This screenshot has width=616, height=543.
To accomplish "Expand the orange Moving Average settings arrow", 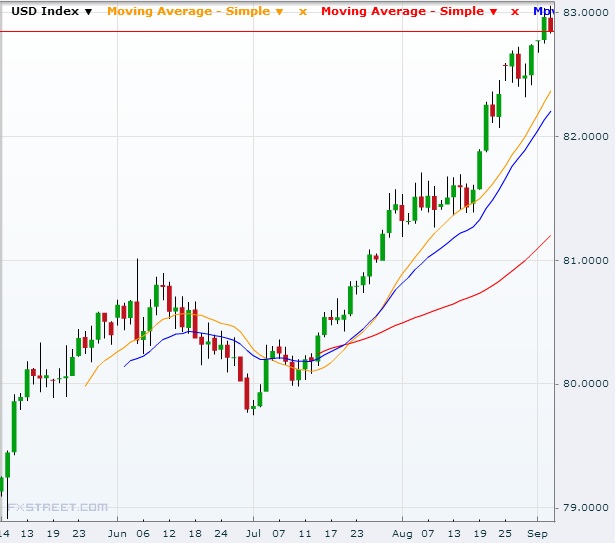I will pos(278,12).
